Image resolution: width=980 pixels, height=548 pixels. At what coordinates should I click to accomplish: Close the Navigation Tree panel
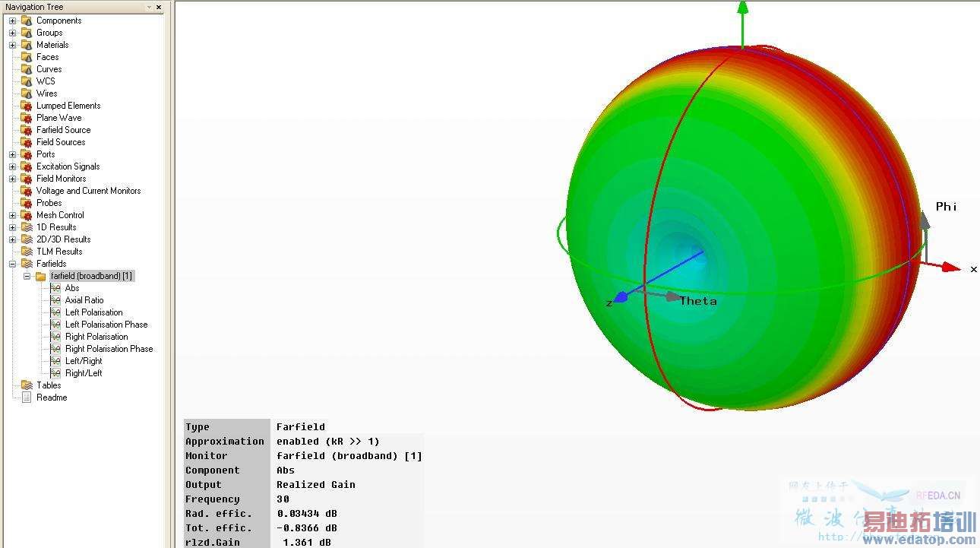[159, 7]
